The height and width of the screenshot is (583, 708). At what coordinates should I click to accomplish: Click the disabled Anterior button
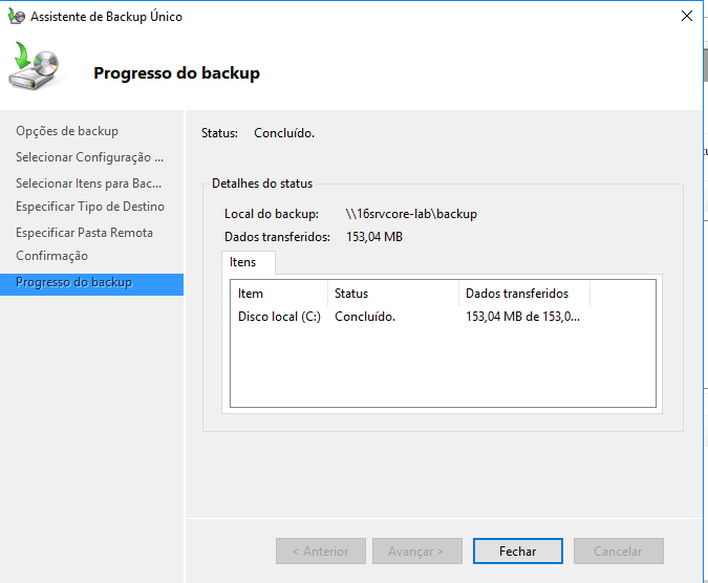pos(321,551)
